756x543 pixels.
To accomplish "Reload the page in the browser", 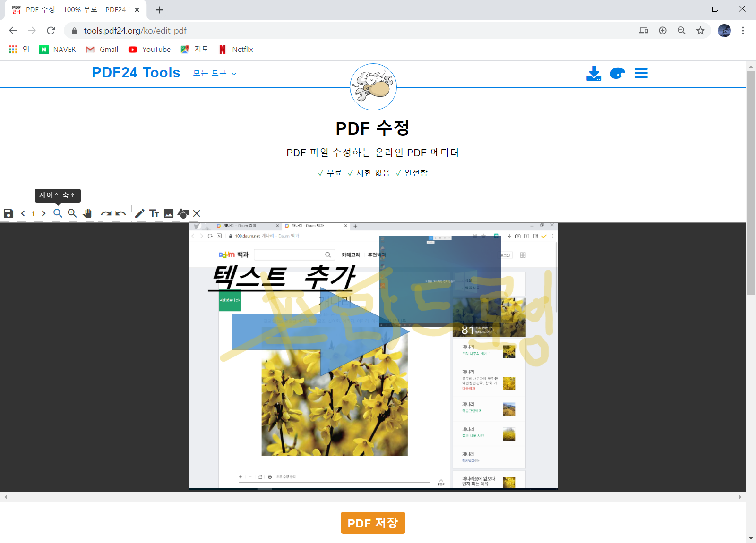I will pos(51,31).
